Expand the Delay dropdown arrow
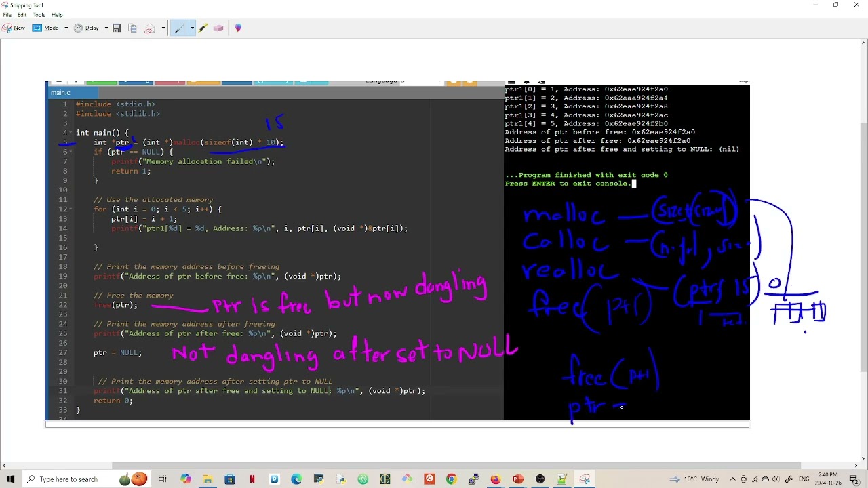 (x=106, y=28)
